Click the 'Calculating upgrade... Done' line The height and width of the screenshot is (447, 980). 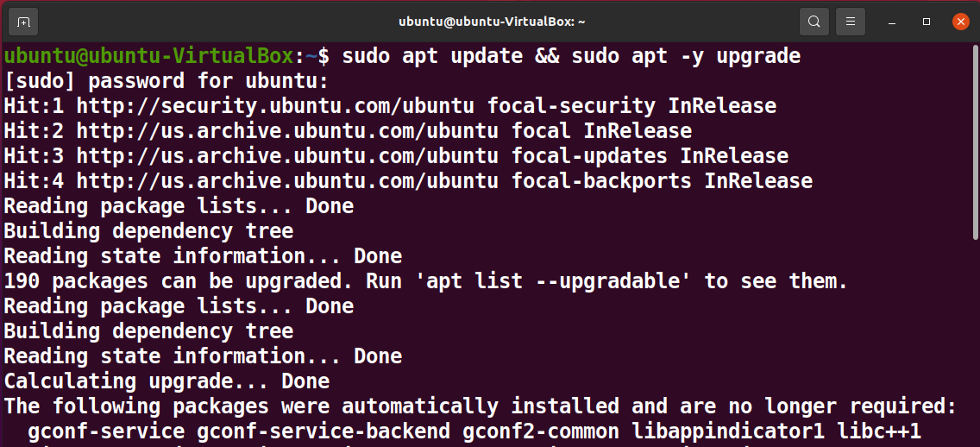click(166, 381)
